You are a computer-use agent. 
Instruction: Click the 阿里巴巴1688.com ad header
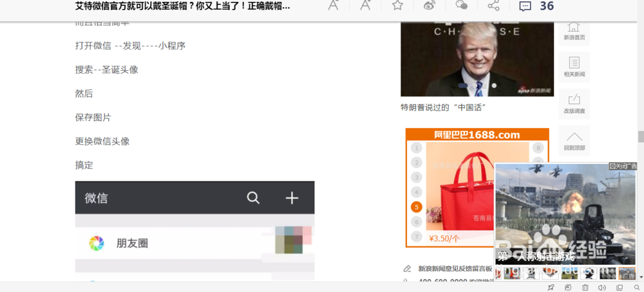pyautogui.click(x=477, y=135)
